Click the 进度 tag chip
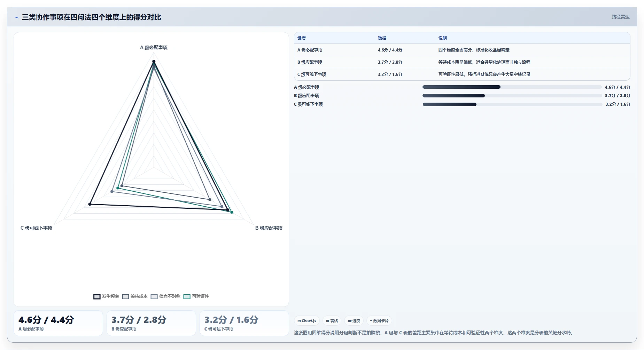The width and height of the screenshot is (644, 350). click(x=354, y=321)
